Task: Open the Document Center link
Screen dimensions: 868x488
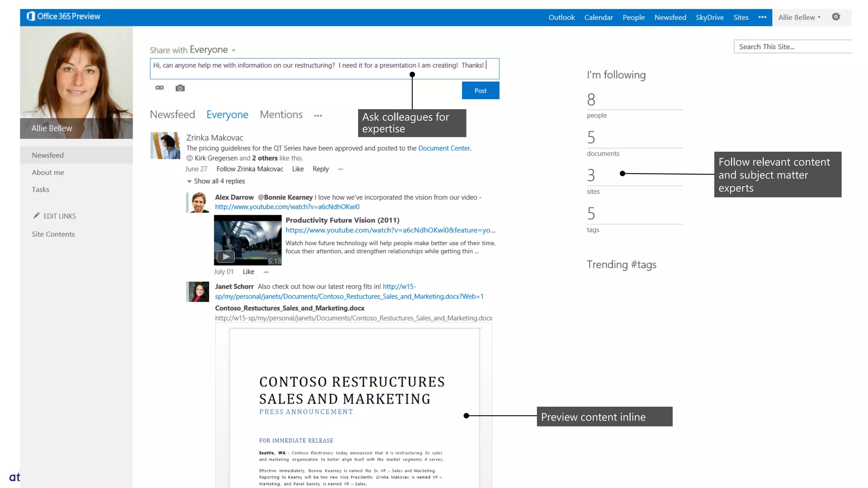Action: (x=444, y=148)
